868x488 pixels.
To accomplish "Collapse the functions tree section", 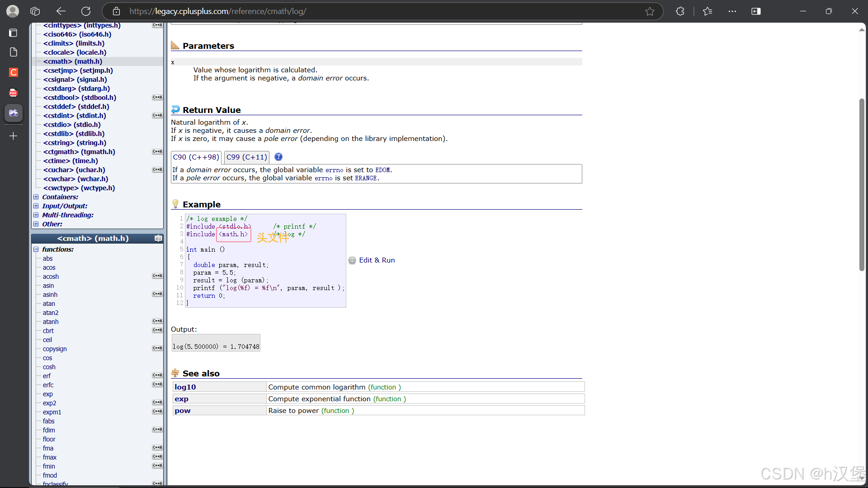I will 36,249.
